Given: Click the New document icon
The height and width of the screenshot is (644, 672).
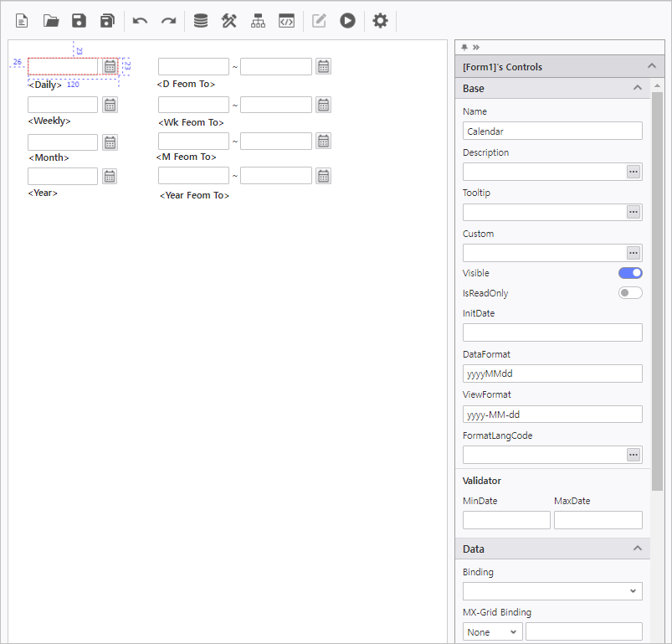Looking at the screenshot, I should point(22,21).
